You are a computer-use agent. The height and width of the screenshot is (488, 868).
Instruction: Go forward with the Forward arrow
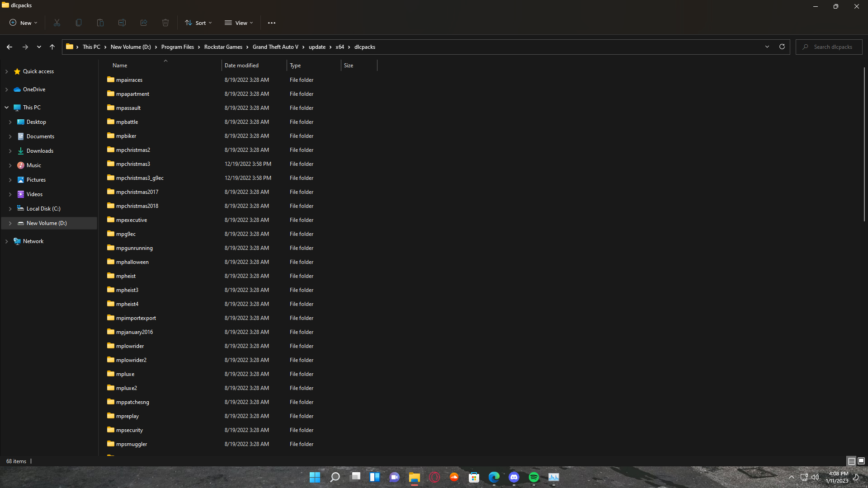[25, 47]
